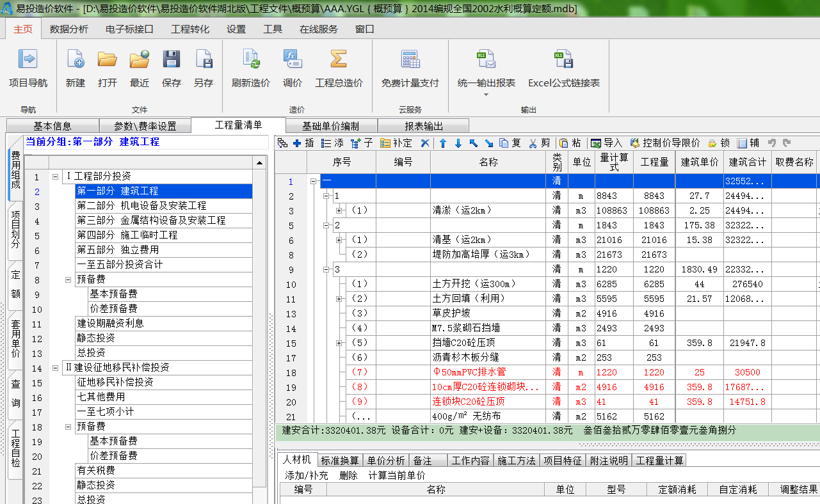Open a file using 打开 icon
This screenshot has height=504, width=820.
[107, 68]
